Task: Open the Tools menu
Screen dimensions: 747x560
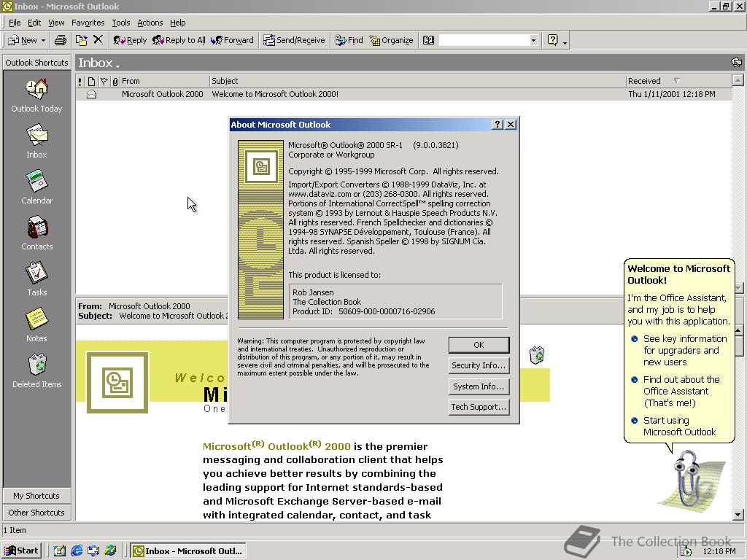Action: coord(121,23)
